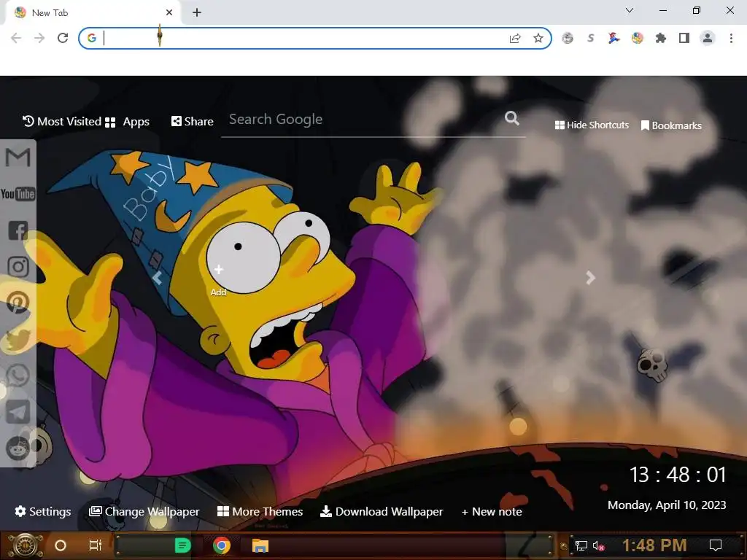The height and width of the screenshot is (560, 747).
Task: Show previous wallpaper with left arrow
Action: 158,278
